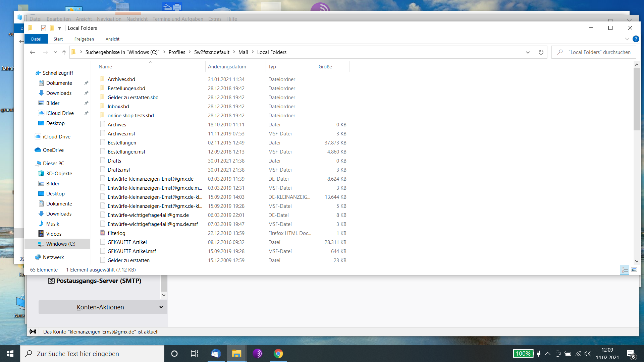Click the Up one level arrow
This screenshot has width=644, height=362.
(64, 52)
